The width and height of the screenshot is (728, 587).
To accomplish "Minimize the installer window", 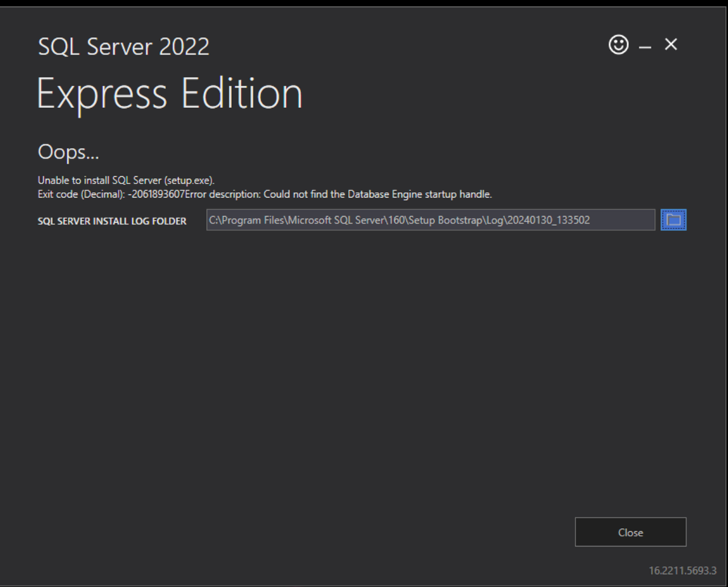I will 643,45.
